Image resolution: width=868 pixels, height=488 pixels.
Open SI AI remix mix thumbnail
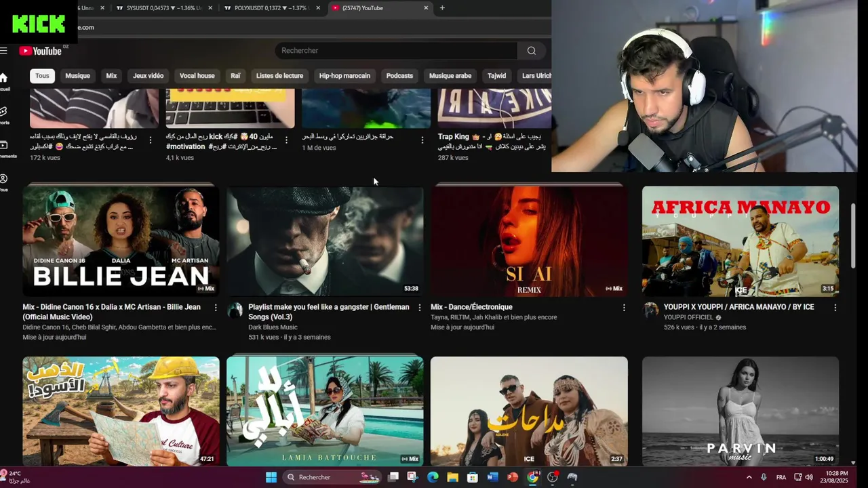[x=529, y=241]
